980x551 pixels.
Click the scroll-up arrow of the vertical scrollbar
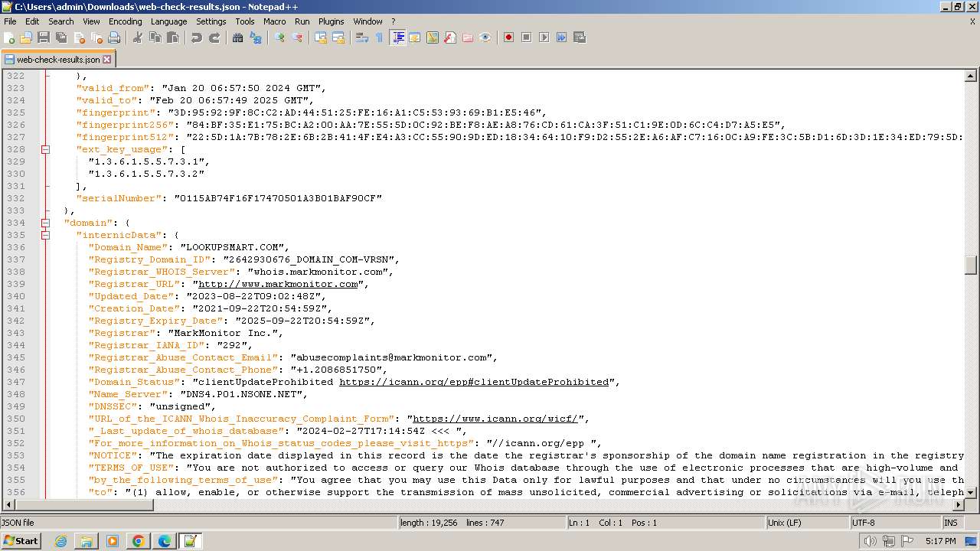point(971,76)
